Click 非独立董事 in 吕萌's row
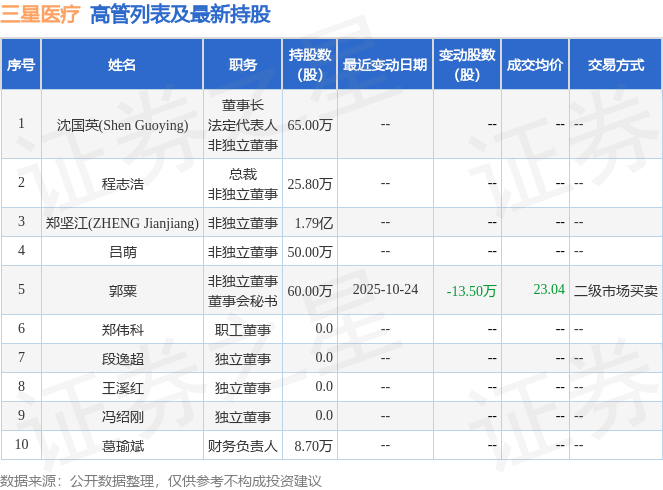 click(243, 252)
